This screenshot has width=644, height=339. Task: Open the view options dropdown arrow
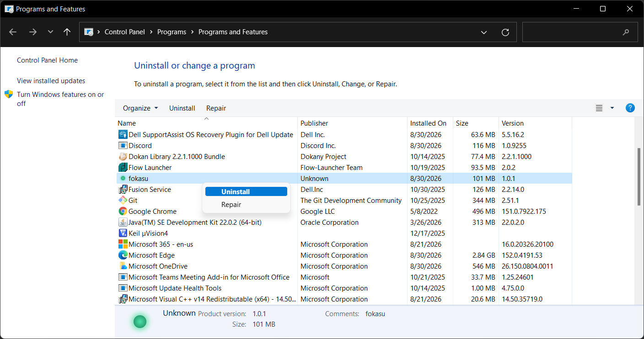(612, 108)
